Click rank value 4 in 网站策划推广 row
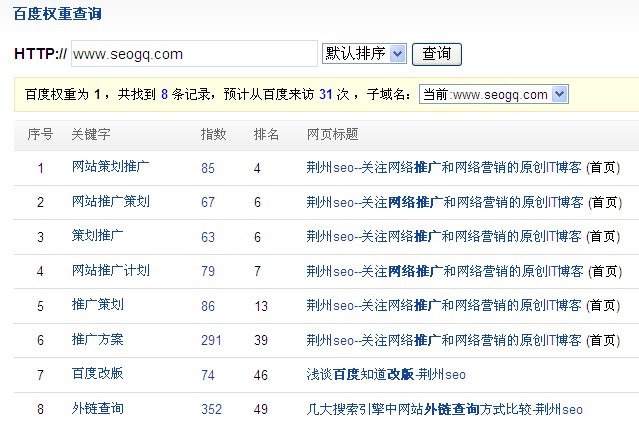 click(x=257, y=168)
